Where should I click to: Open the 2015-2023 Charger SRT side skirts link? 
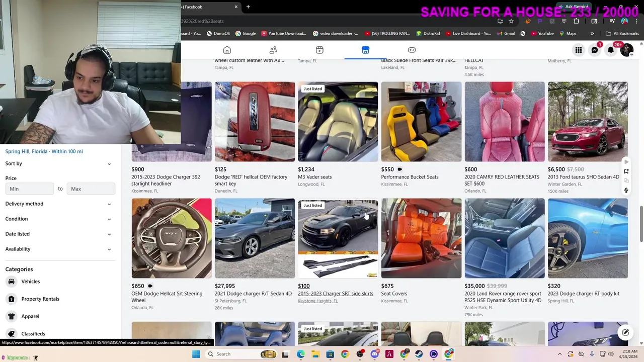tap(336, 294)
